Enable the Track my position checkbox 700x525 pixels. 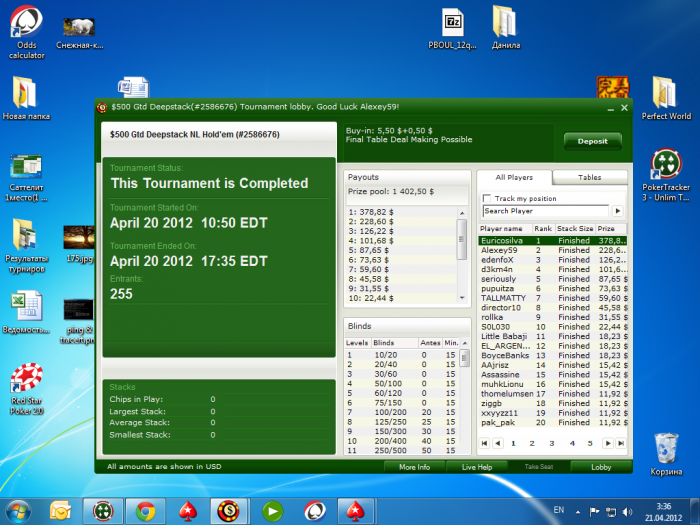pyautogui.click(x=487, y=198)
